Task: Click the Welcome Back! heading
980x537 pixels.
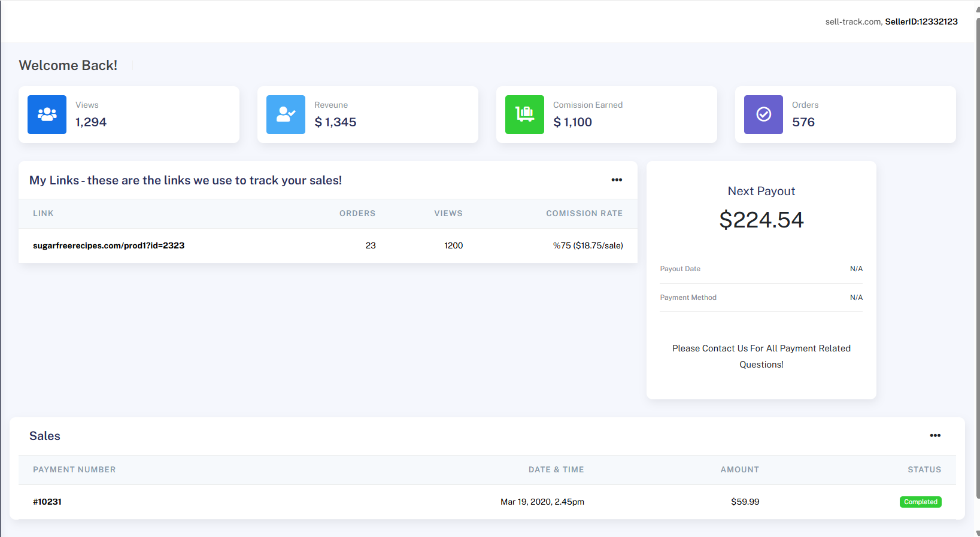Action: coord(68,65)
